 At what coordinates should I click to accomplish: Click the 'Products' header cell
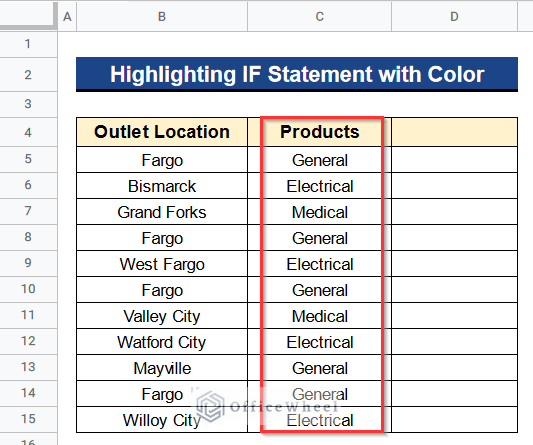(x=320, y=132)
